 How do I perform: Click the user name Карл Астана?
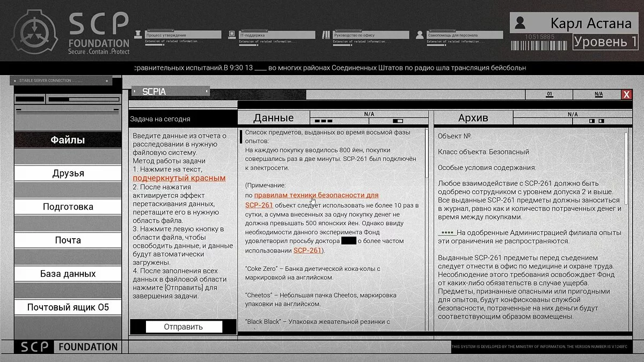tap(591, 23)
